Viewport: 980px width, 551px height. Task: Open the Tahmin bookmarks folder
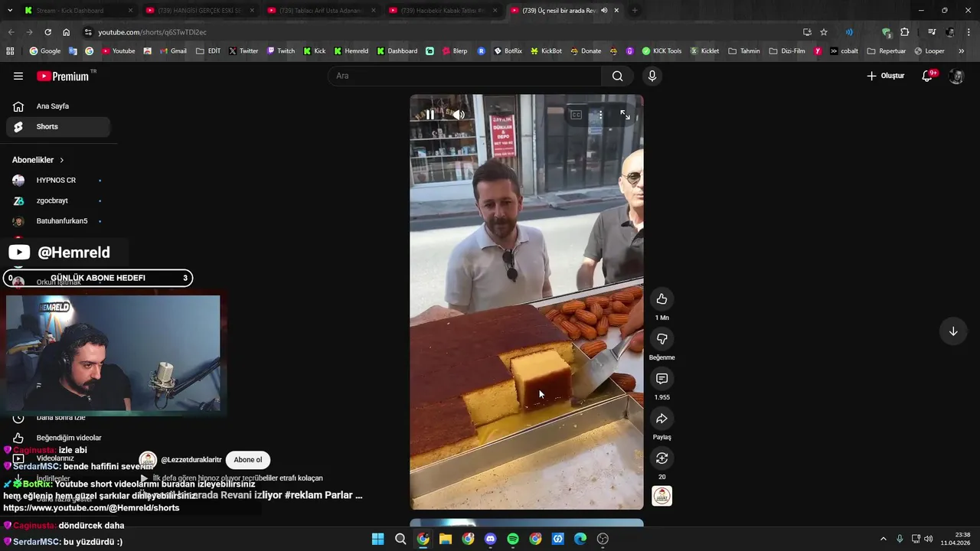pyautogui.click(x=743, y=51)
